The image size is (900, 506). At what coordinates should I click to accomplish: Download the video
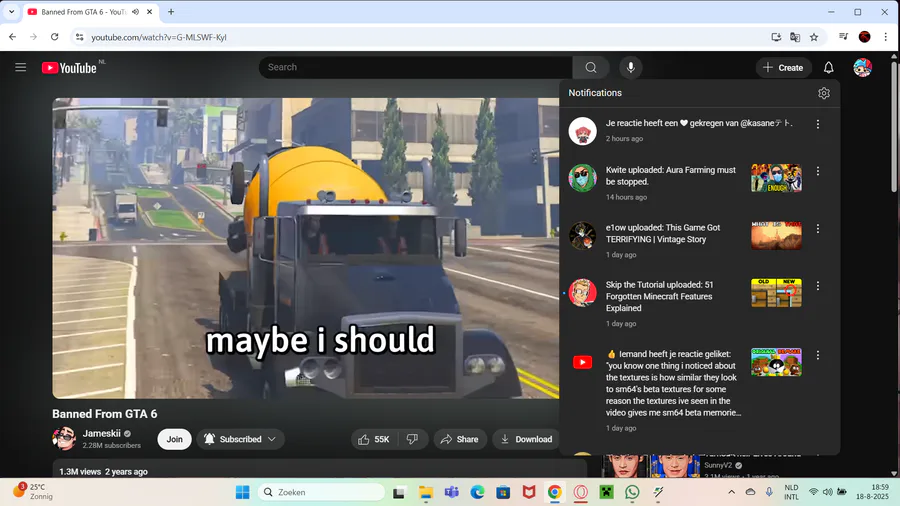tap(526, 439)
